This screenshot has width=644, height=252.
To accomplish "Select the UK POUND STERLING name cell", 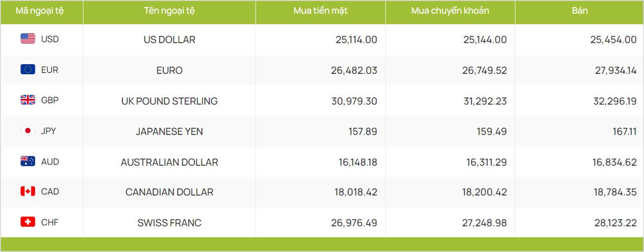I will click(169, 101).
